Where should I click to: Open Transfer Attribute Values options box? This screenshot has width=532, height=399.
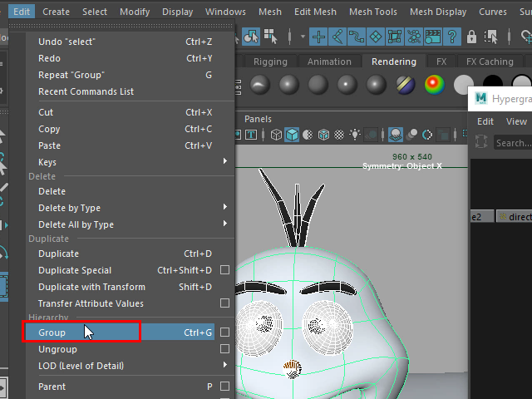[x=224, y=303]
